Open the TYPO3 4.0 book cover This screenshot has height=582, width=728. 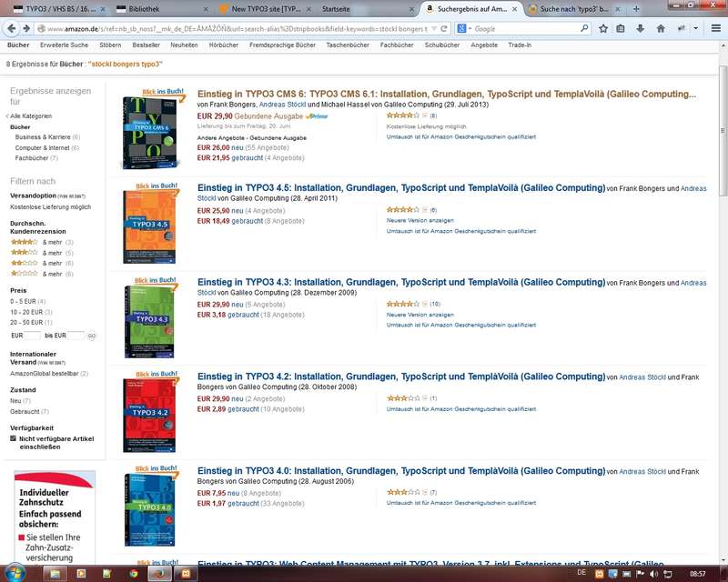coord(149,509)
